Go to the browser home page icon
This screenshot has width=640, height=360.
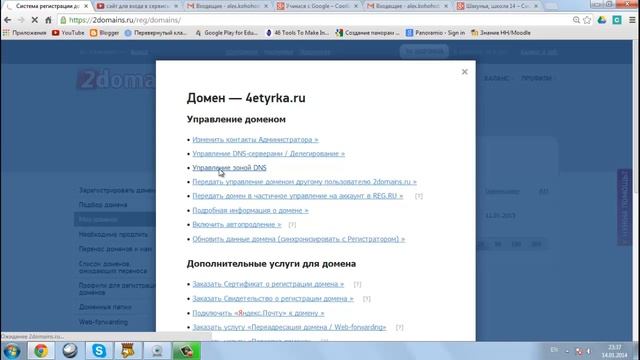point(49,20)
